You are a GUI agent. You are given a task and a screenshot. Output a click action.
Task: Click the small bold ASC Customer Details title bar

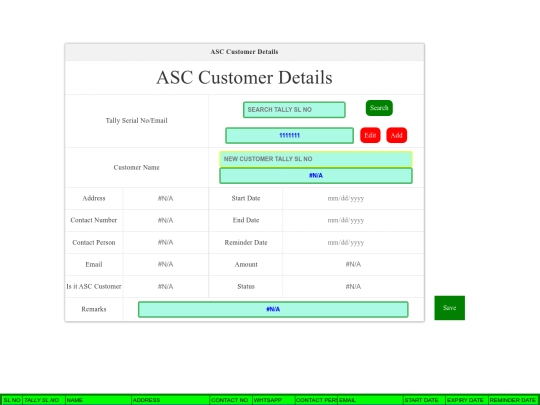245,52
